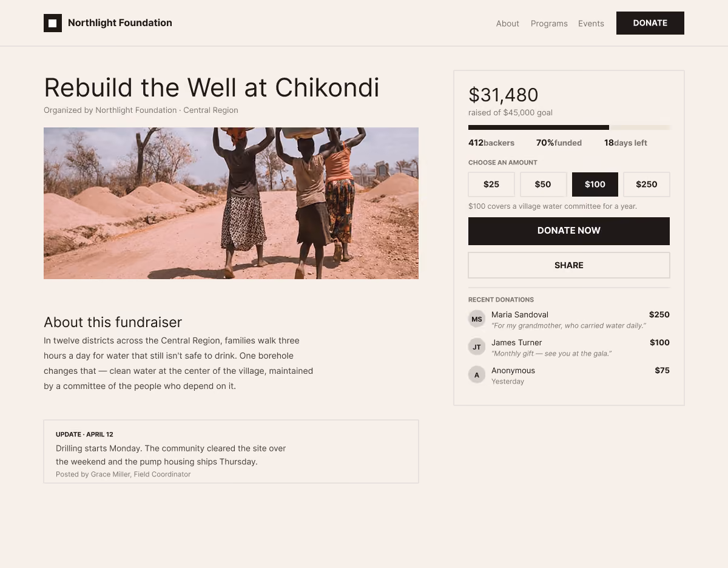
Task: Click the Anonymous donor avatar
Action: coord(477,374)
